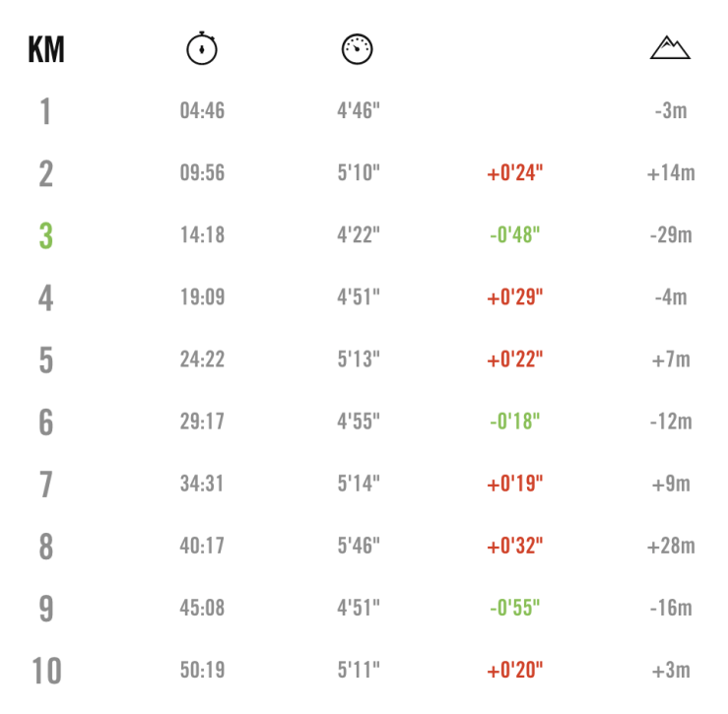The image size is (728, 714).
Task: Click the green -0'55" pace difference
Action: pyautogui.click(x=515, y=608)
